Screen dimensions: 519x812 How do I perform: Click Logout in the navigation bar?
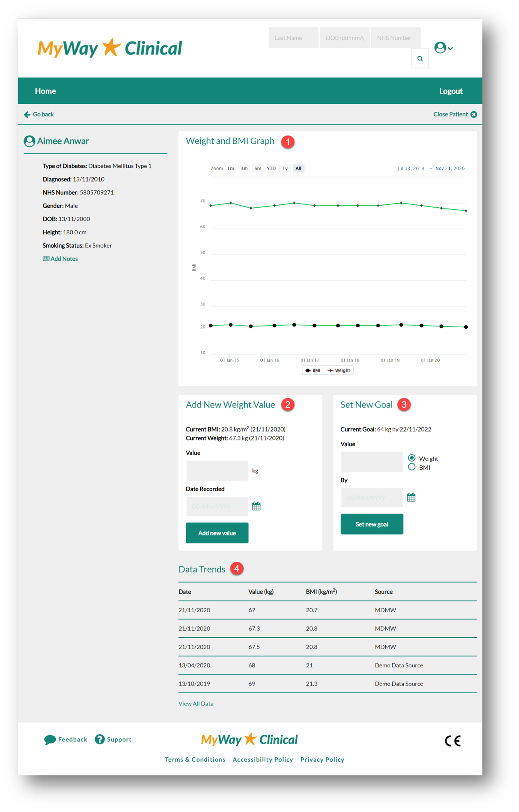[450, 91]
